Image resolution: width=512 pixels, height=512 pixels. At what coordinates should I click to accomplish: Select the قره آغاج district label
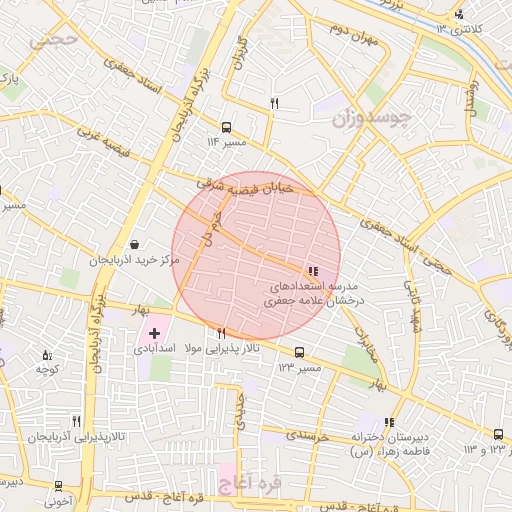click(249, 485)
